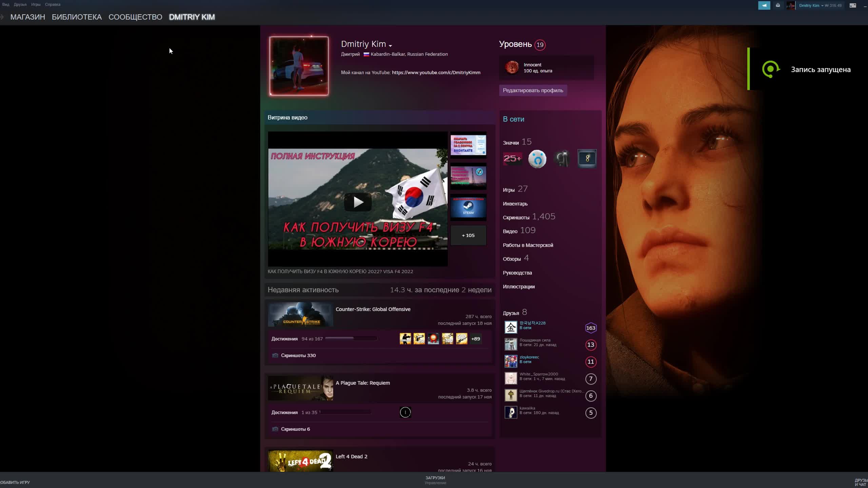
Task: Click the dark lantern badge icon
Action: [562, 158]
